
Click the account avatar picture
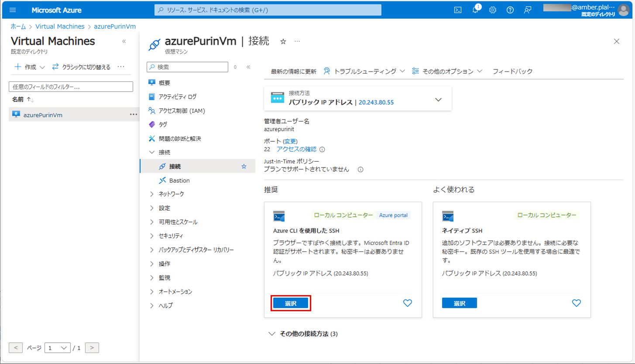624,10
